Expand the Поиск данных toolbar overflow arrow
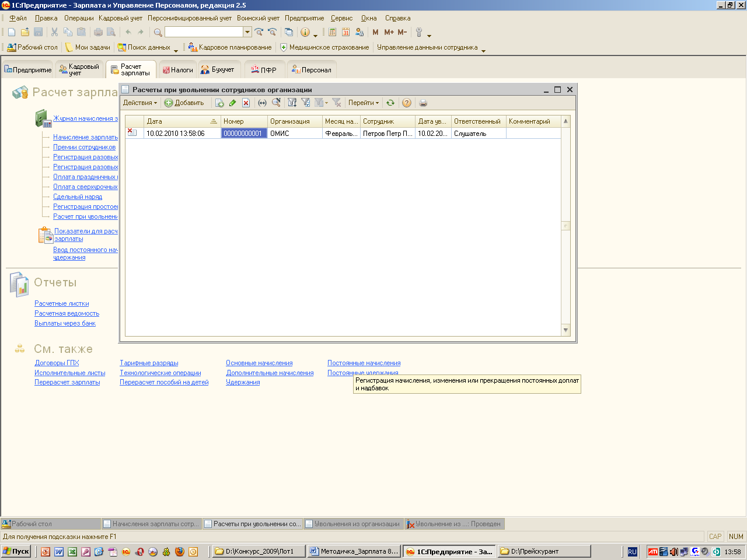Screen dimensions: 747x560 point(176,50)
